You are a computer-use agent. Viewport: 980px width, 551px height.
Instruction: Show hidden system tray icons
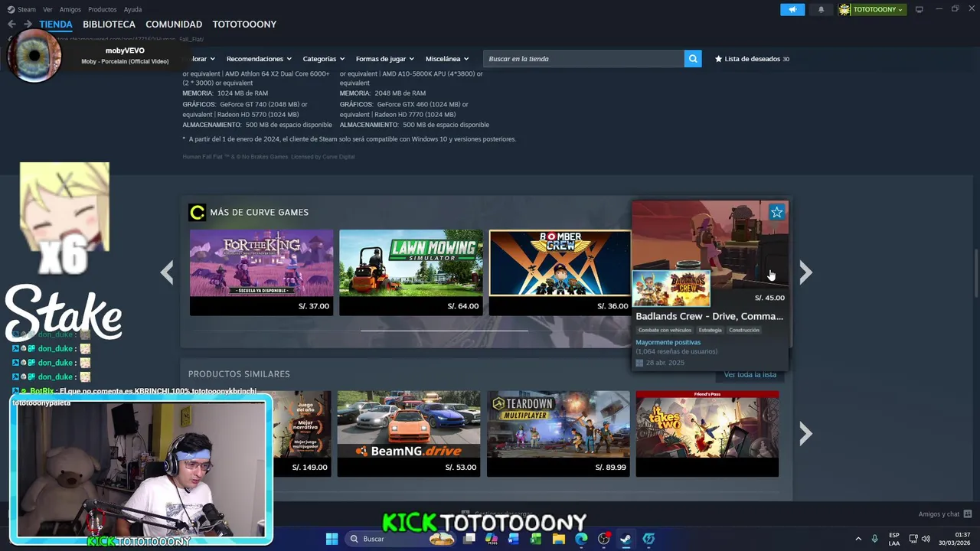[857, 539]
